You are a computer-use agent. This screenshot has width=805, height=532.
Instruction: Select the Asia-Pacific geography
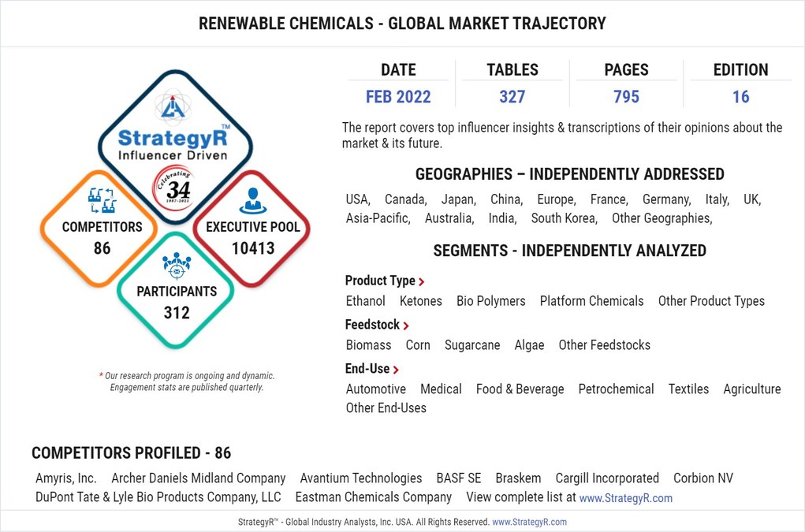pos(378,218)
